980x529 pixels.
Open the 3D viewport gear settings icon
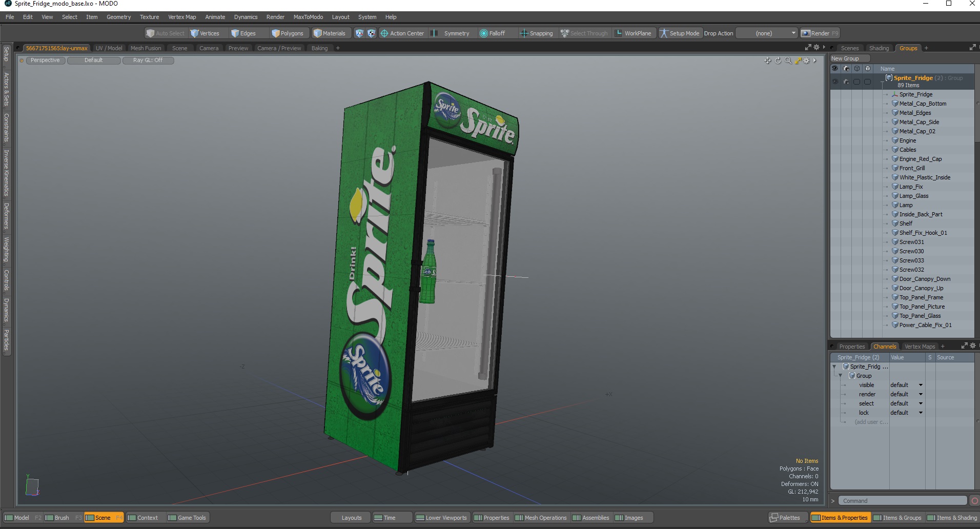coord(806,60)
